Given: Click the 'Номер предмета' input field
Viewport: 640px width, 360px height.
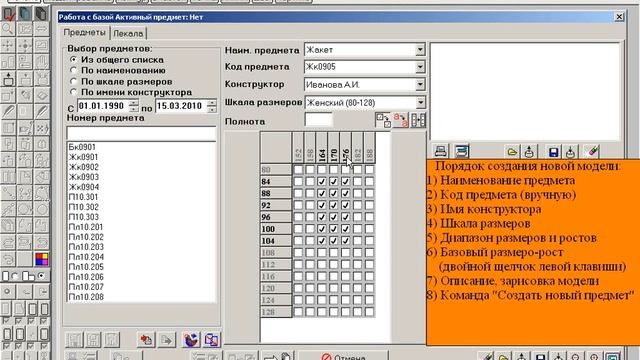Looking at the screenshot, I should 141,133.
